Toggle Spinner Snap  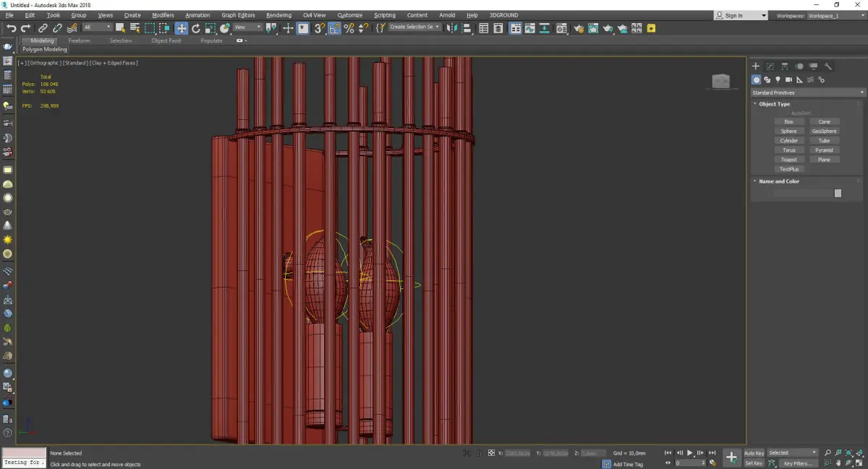click(364, 28)
